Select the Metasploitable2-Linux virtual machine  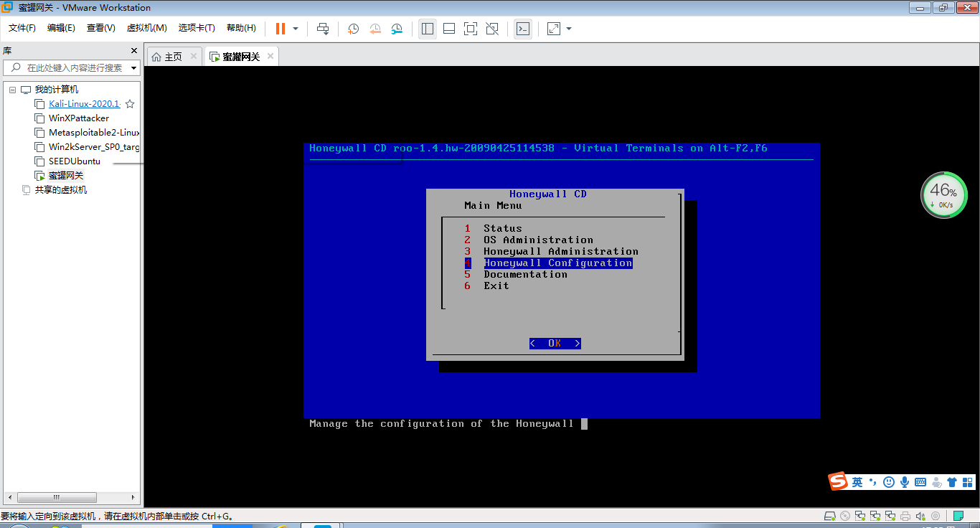[x=94, y=133]
